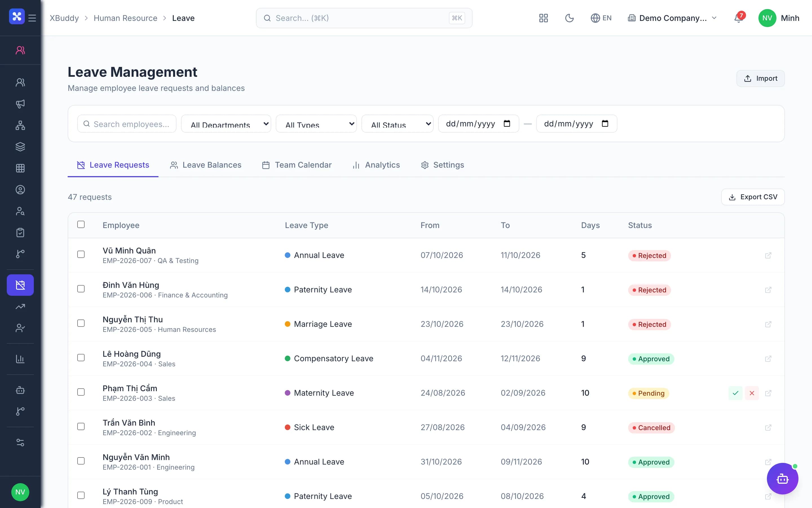The height and width of the screenshot is (508, 812).
Task: Open the sliders settings sidebar icon
Action: pos(20,443)
